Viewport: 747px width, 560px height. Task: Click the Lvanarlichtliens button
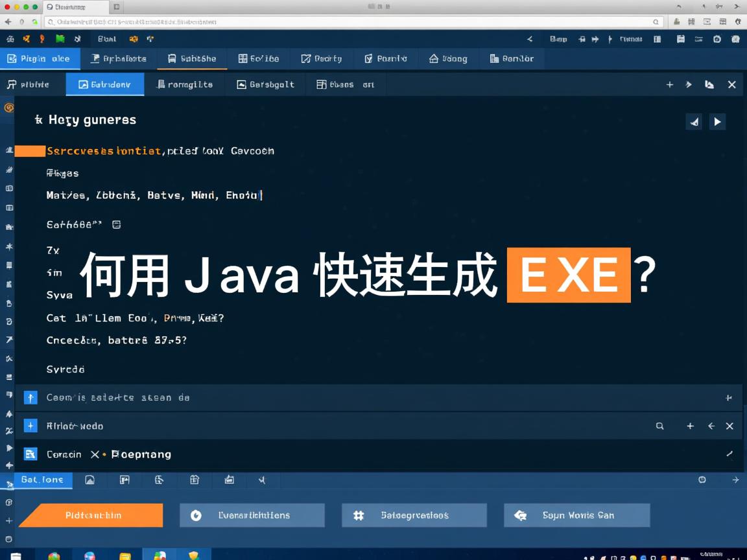252,515
